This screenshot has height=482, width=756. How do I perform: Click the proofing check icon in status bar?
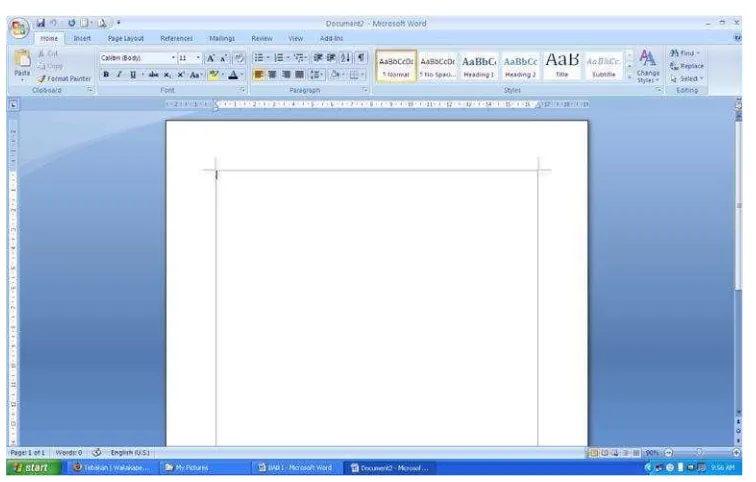pos(96,453)
